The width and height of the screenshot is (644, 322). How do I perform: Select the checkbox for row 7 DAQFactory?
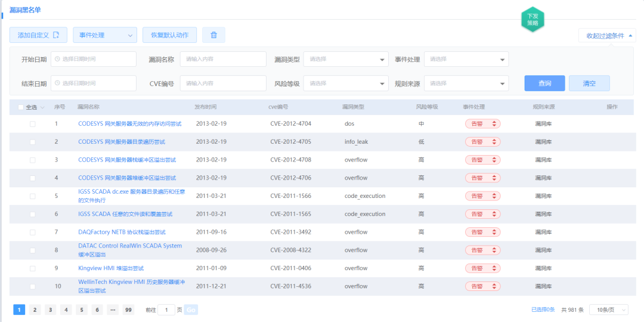(x=33, y=232)
